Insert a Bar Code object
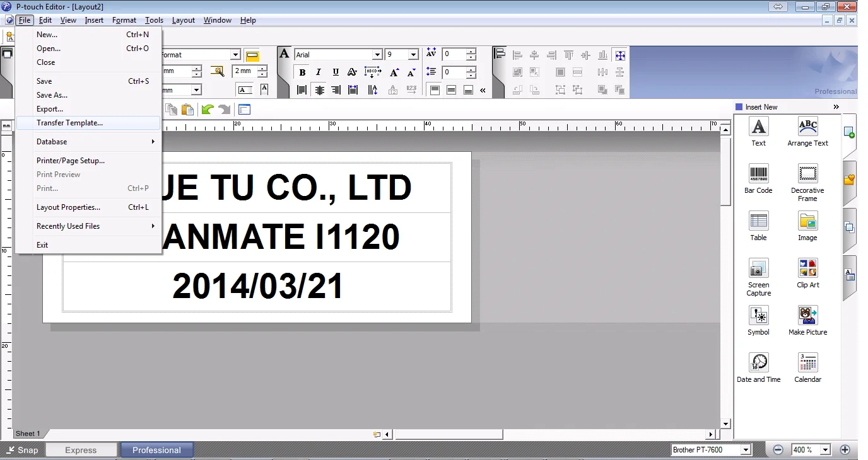This screenshot has width=868, height=460. tap(758, 174)
